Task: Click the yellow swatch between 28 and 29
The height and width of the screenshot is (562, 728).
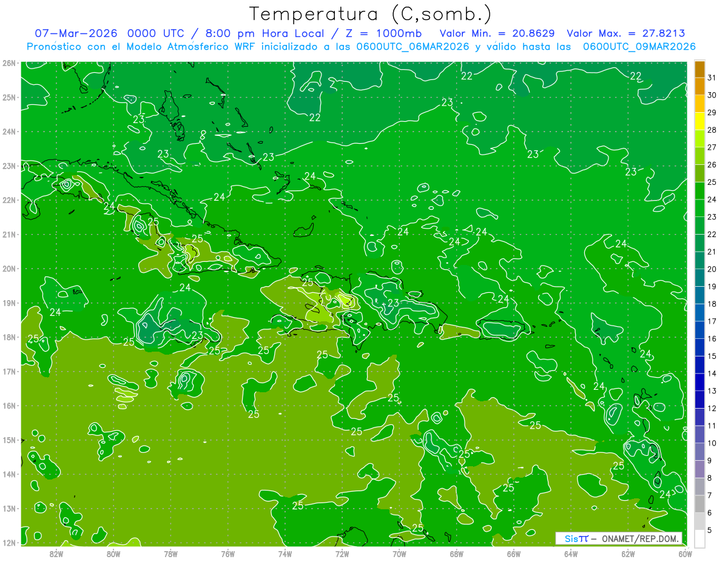Action: (699, 121)
